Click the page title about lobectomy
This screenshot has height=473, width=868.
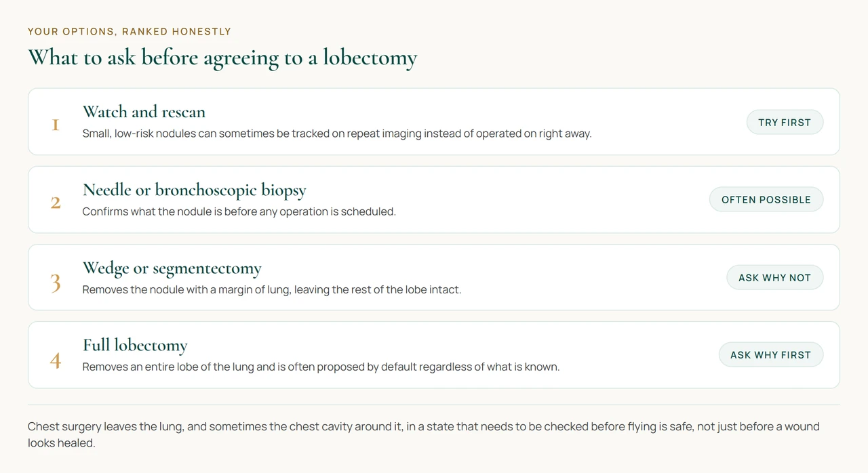click(x=222, y=57)
